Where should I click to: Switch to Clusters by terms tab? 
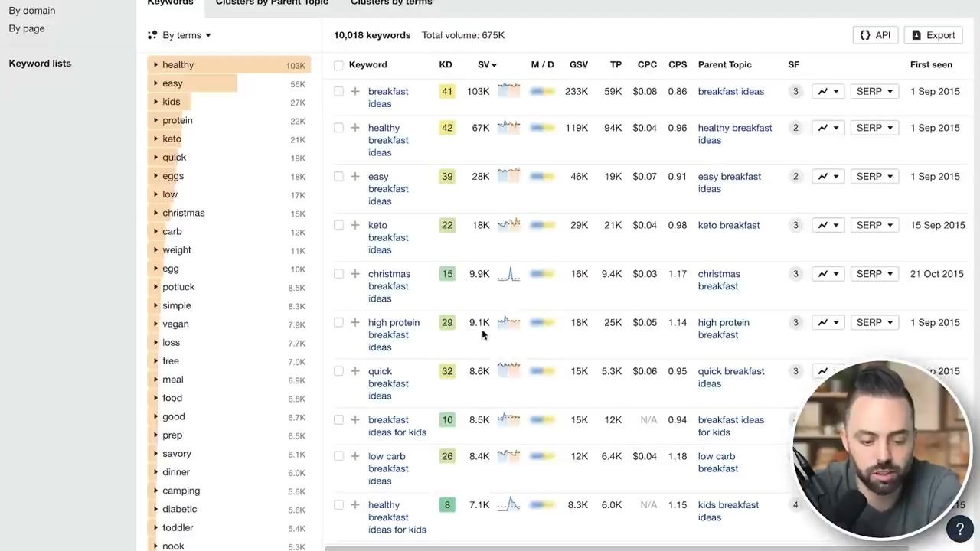391,3
